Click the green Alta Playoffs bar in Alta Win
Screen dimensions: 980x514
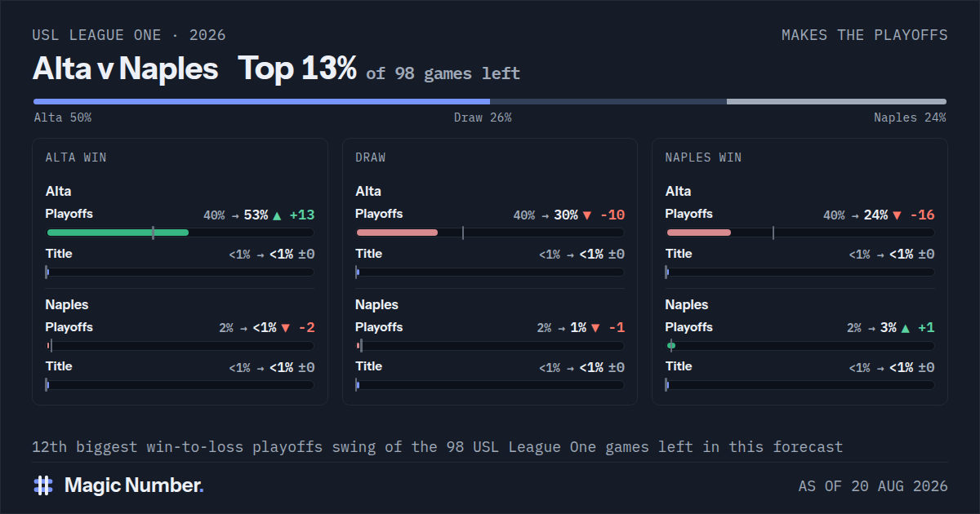[x=118, y=233]
